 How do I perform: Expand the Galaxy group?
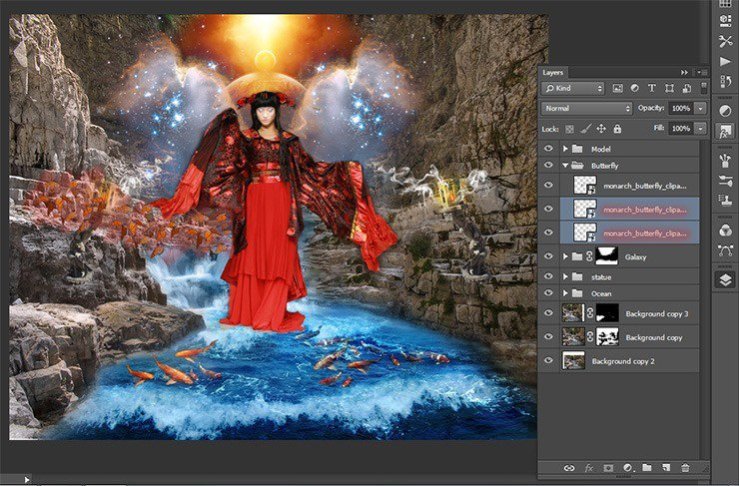565,256
